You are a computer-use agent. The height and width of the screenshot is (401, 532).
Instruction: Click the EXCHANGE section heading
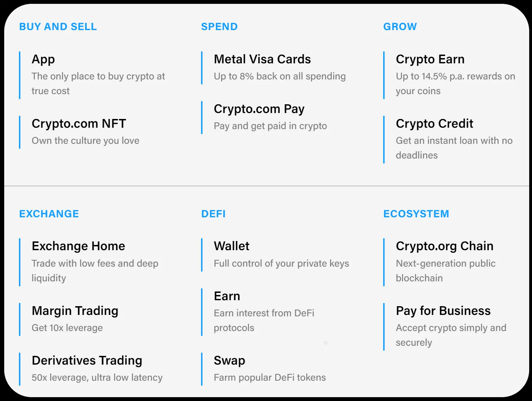point(49,214)
